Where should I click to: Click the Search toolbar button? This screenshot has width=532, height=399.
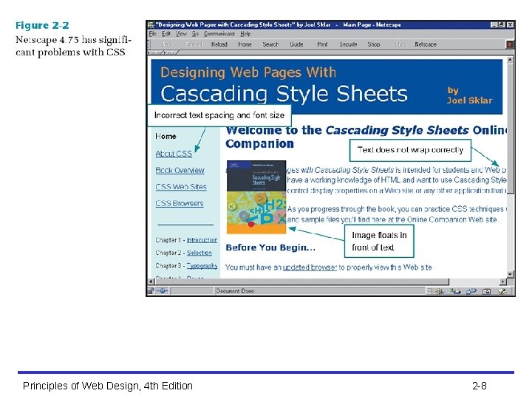pos(270,44)
